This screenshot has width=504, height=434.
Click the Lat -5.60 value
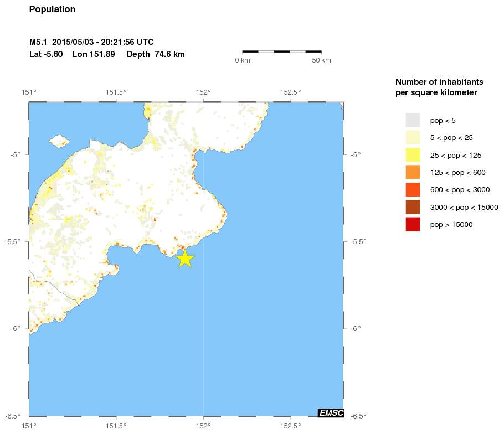[46, 54]
